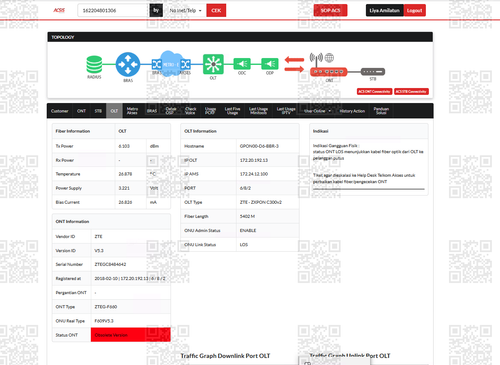Click the Traffic Graph Downlink Port OLT heading
500x365 pixels.
[x=225, y=356]
